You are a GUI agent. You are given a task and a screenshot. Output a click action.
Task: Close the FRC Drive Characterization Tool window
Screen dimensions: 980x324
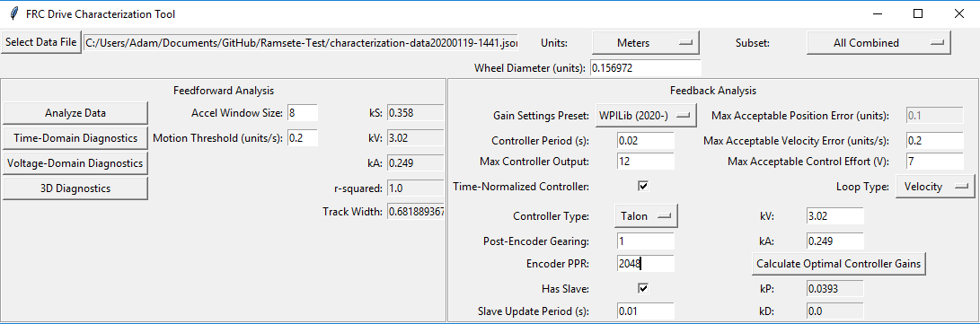coord(958,13)
